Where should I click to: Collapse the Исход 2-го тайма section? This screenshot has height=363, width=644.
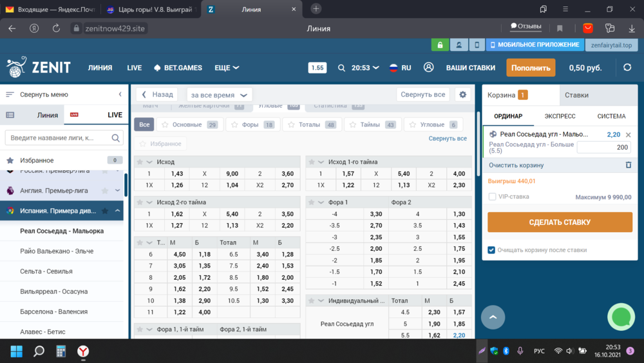click(149, 202)
